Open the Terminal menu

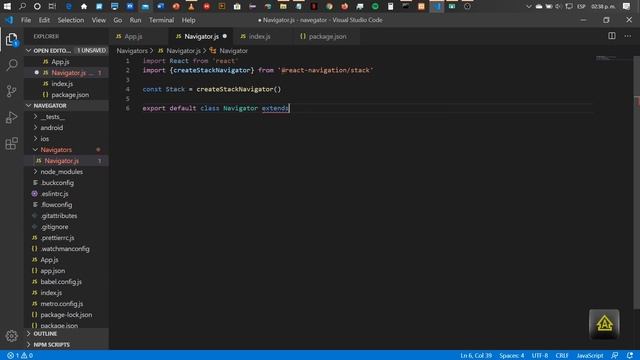point(161,20)
